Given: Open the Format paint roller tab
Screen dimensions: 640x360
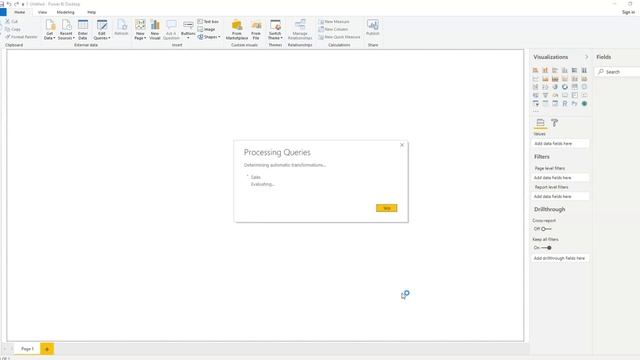Looking at the screenshot, I should coord(554,122).
